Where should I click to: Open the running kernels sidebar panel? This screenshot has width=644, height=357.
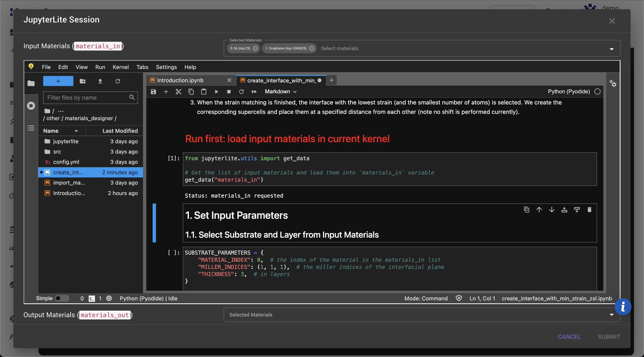31,106
